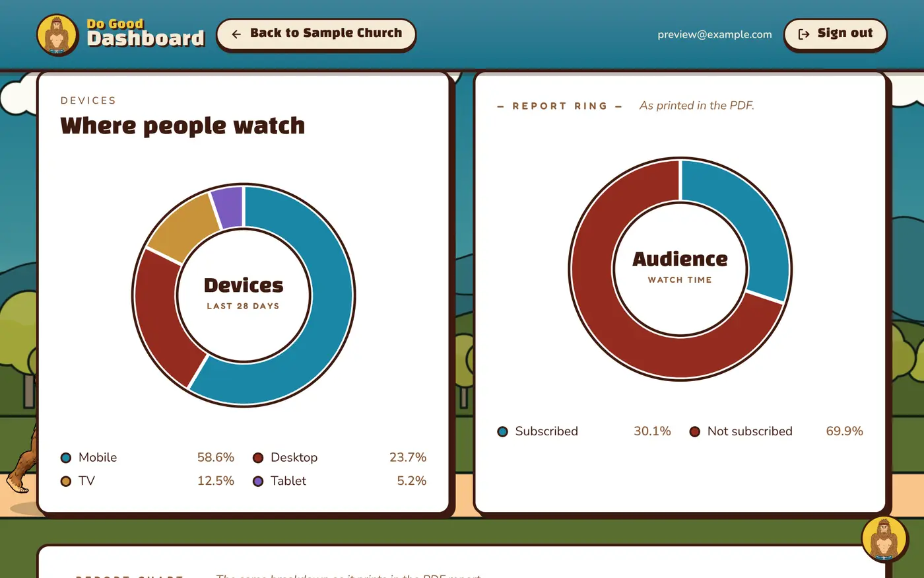Click the sign-out door arrow icon

[x=804, y=34]
